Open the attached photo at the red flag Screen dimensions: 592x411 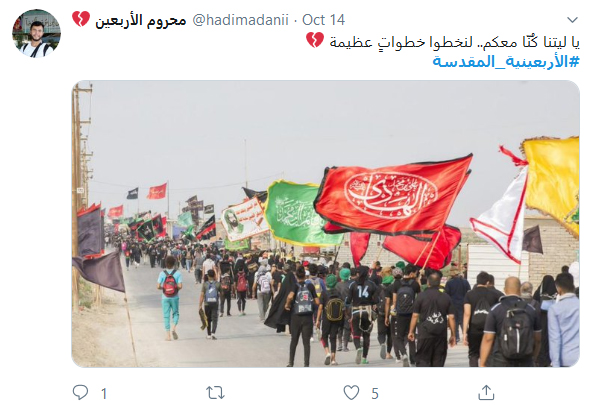click(x=393, y=196)
